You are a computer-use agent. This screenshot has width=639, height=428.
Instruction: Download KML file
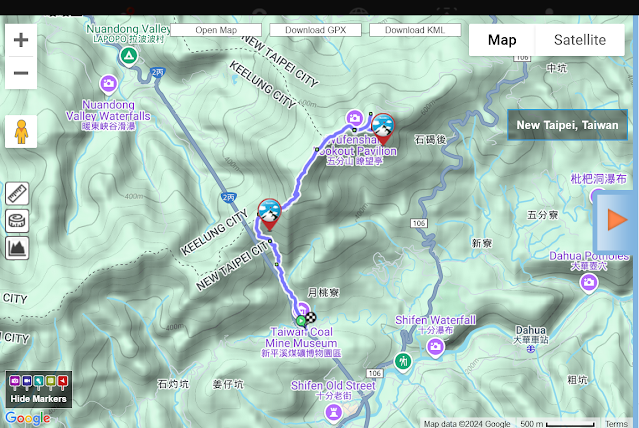point(415,30)
